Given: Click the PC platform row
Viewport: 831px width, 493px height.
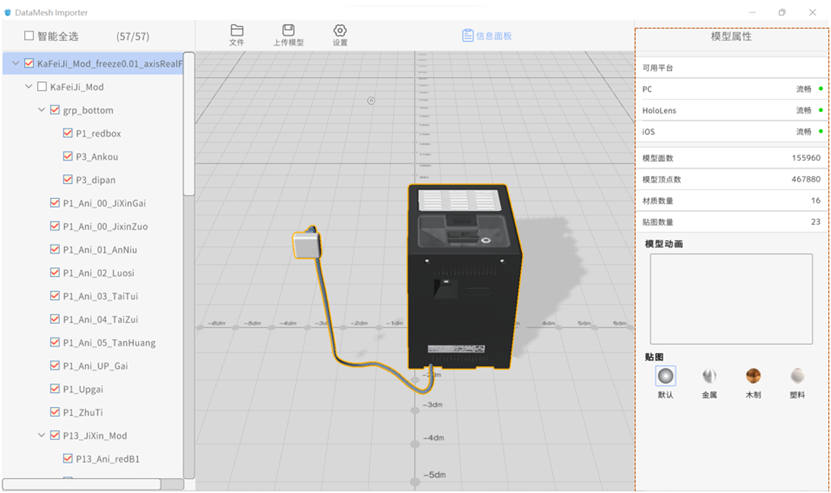Looking at the screenshot, I should [x=731, y=89].
